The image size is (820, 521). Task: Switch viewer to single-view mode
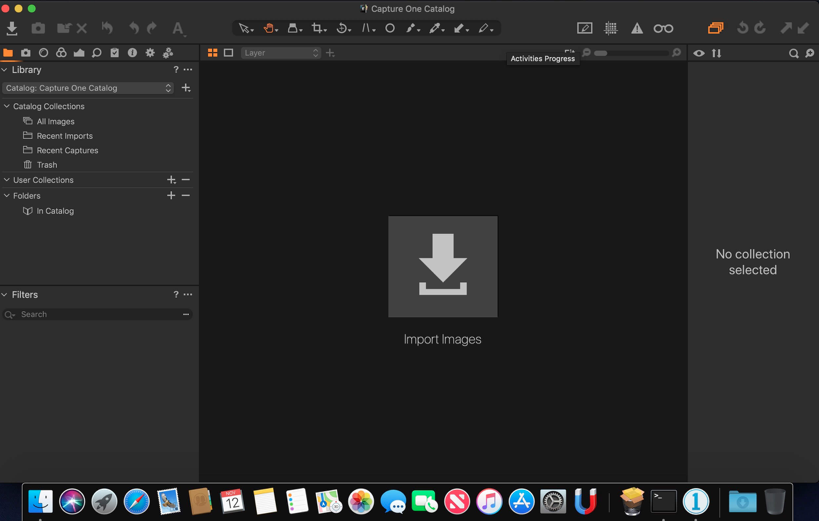pyautogui.click(x=229, y=53)
